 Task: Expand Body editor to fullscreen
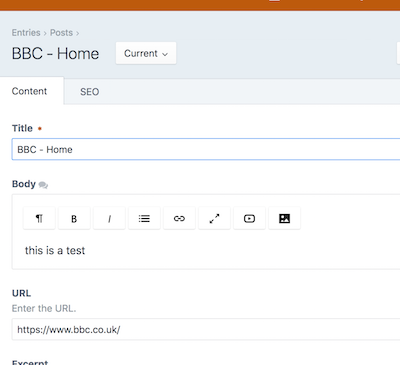click(214, 218)
